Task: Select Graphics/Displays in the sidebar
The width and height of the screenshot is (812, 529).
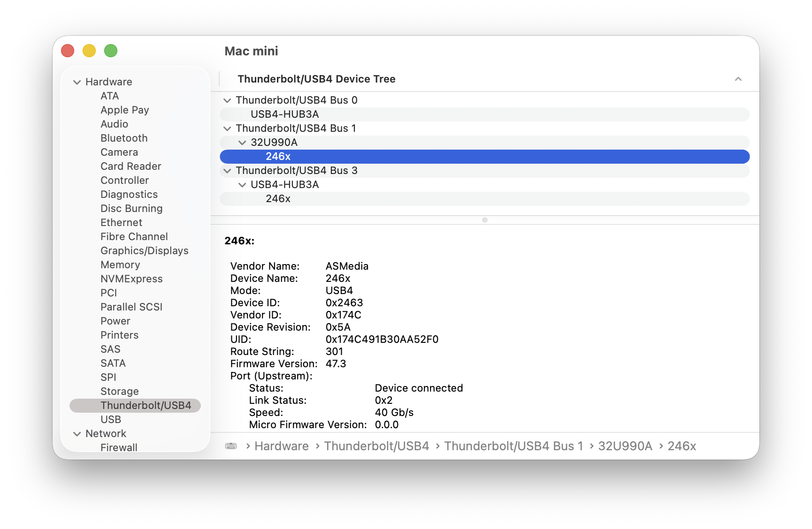Action: [x=144, y=250]
